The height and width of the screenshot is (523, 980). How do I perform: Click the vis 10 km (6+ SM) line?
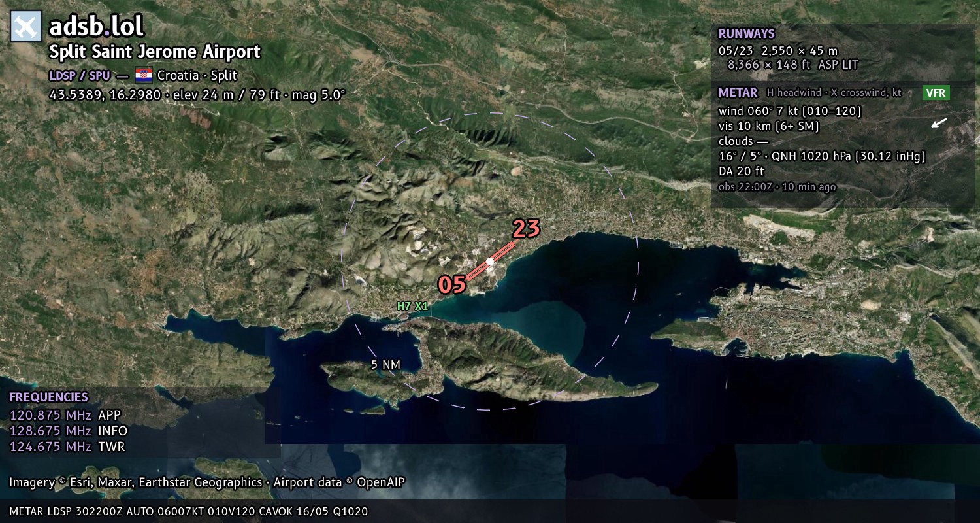click(x=768, y=126)
